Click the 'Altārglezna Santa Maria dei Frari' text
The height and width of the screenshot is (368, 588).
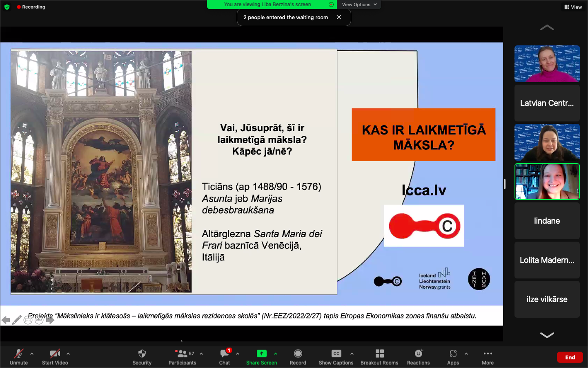click(x=262, y=240)
